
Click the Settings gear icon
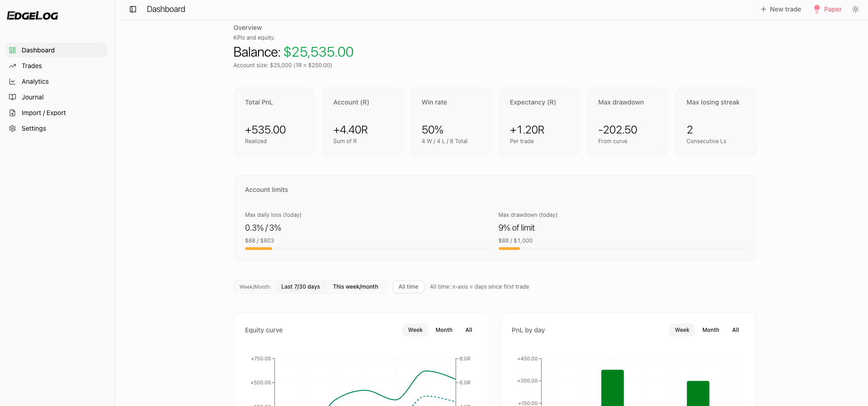coord(12,128)
